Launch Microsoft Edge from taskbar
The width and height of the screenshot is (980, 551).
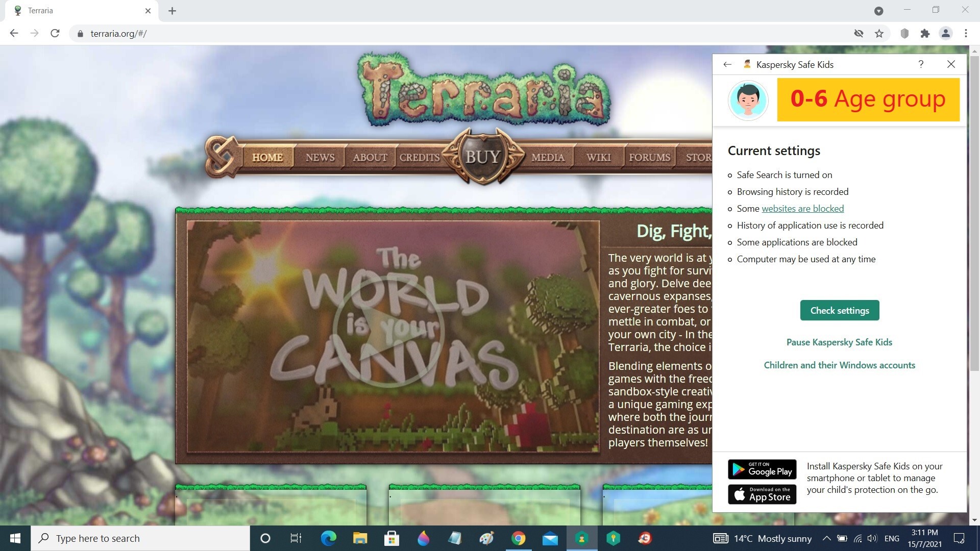pyautogui.click(x=328, y=538)
